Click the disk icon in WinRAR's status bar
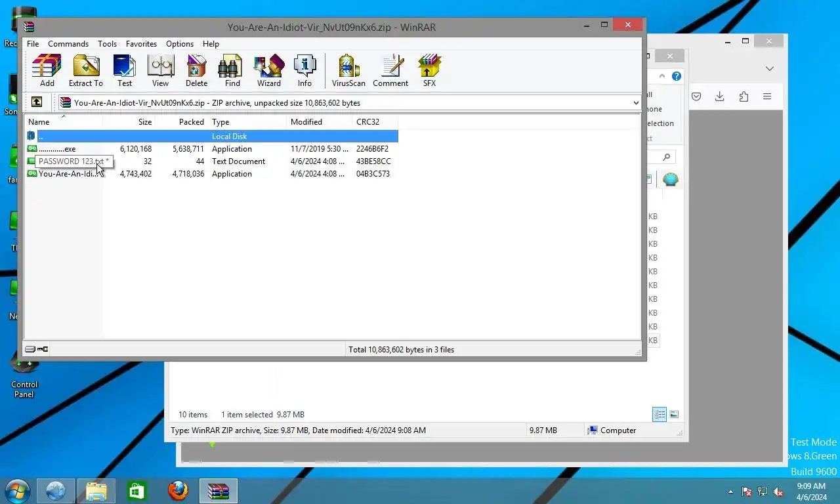 (30, 349)
